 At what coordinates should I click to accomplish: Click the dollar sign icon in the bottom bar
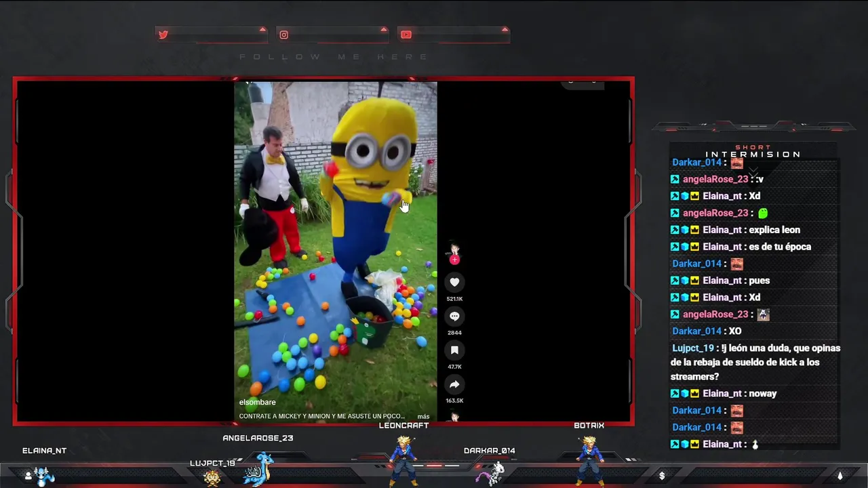click(x=662, y=476)
